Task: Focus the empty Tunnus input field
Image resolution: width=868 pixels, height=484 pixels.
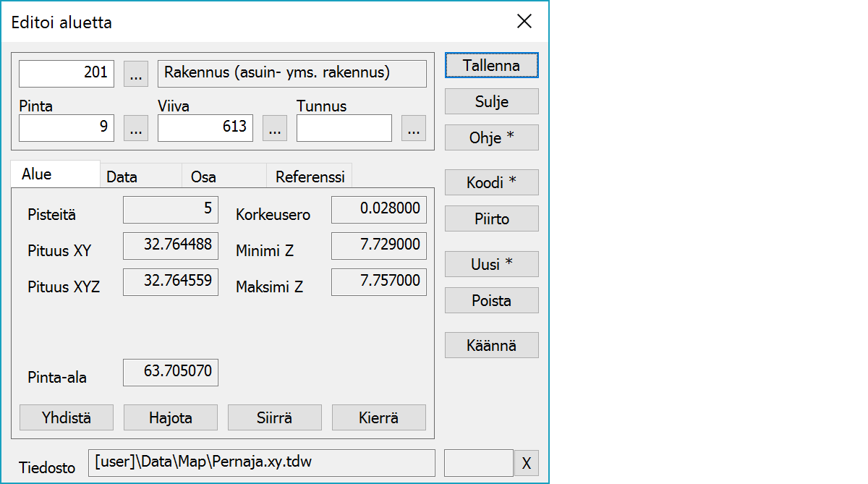Action: pos(344,128)
